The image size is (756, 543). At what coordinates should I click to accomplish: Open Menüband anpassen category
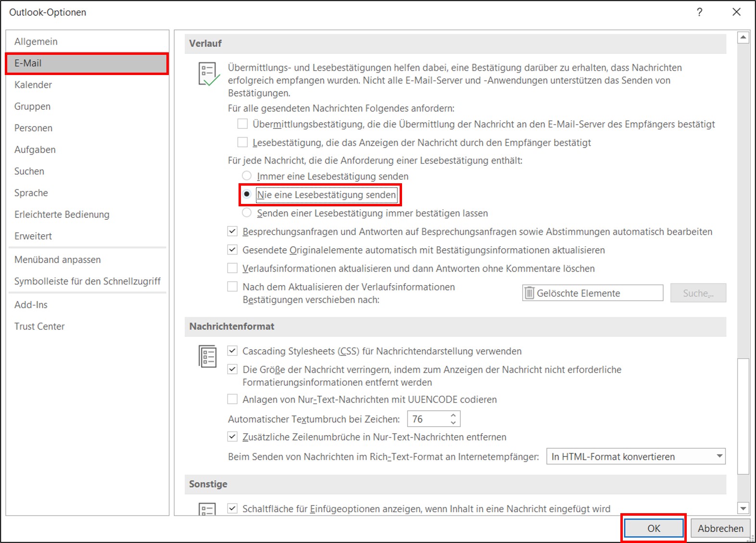click(87, 260)
